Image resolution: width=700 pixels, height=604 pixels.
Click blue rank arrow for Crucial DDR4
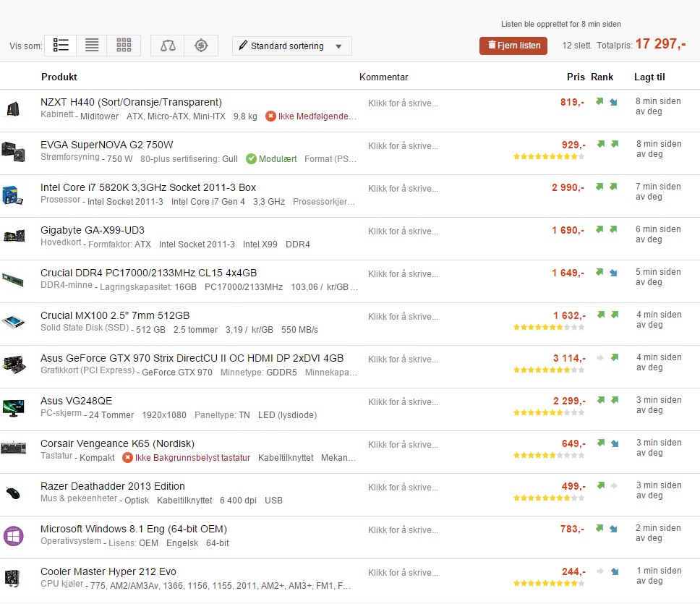(x=613, y=273)
